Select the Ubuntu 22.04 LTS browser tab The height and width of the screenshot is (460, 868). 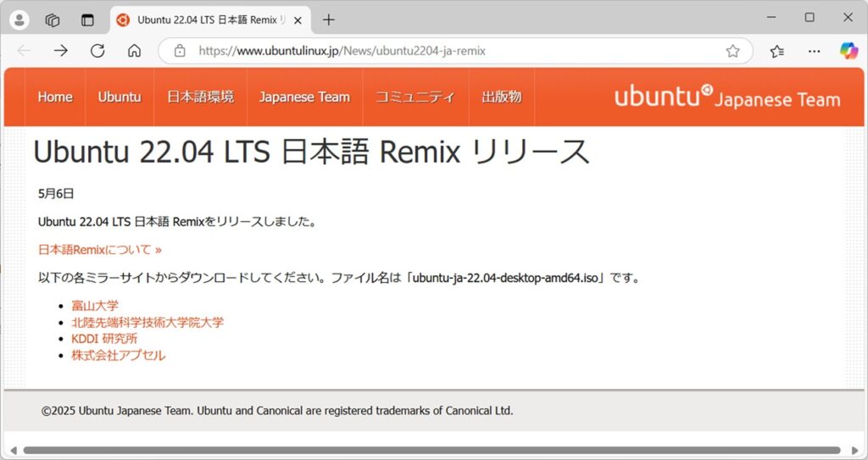[x=210, y=20]
